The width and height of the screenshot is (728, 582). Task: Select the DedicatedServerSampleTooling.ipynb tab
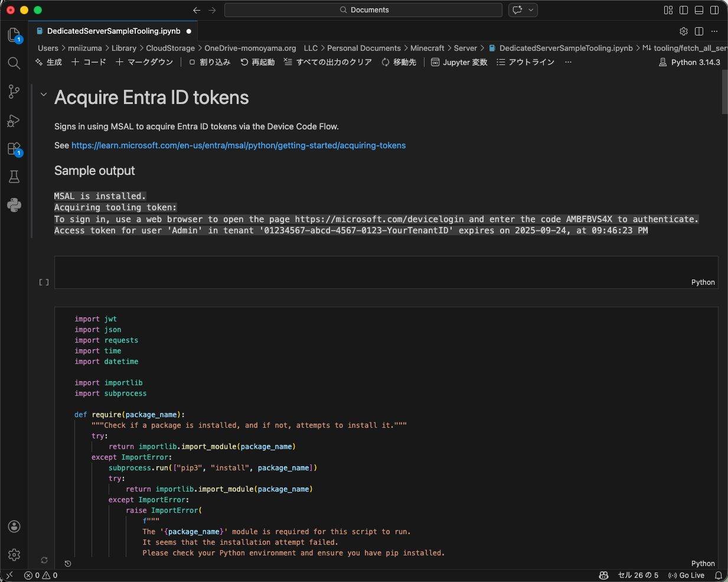click(x=113, y=31)
